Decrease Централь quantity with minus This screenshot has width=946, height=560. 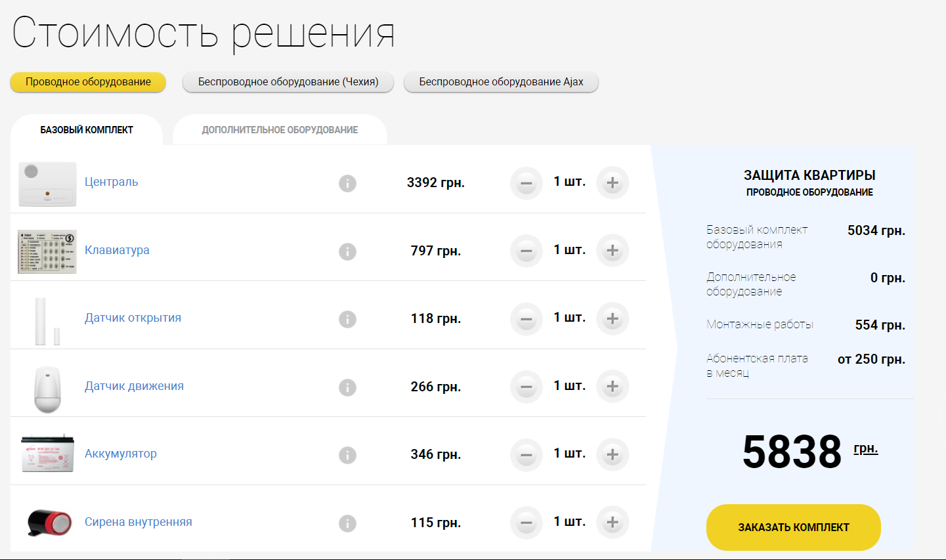[527, 183]
